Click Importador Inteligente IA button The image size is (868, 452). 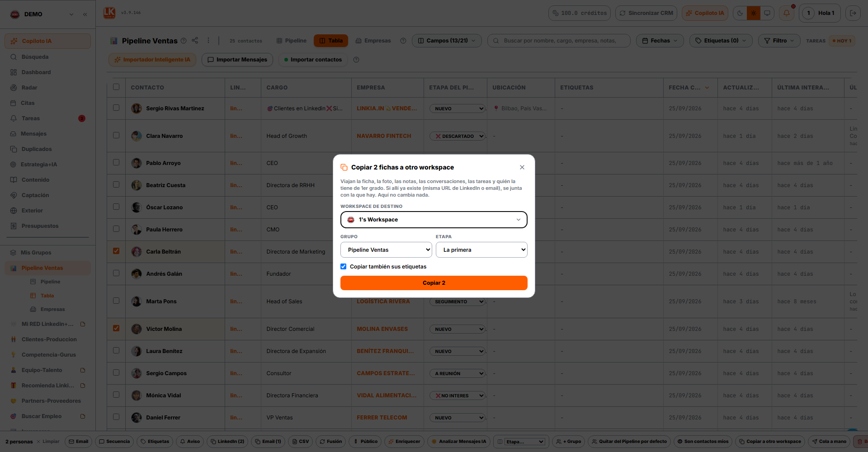tap(152, 60)
